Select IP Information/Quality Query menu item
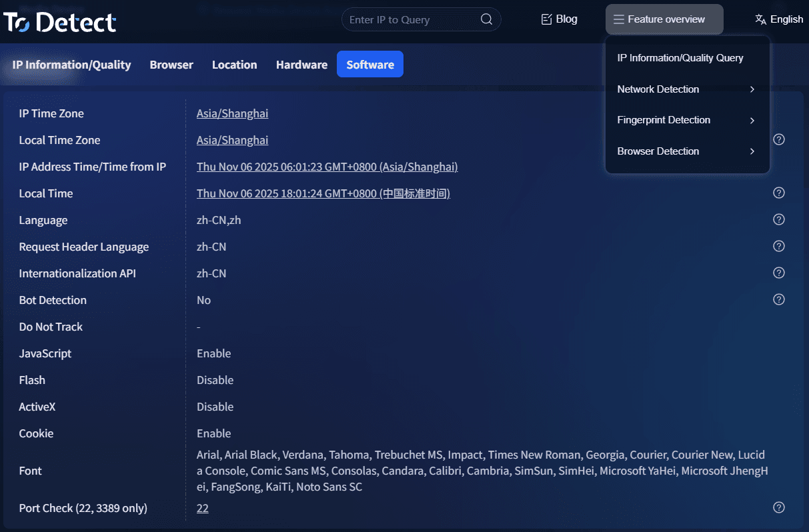Screen dimensions: 809x532 tap(680, 58)
